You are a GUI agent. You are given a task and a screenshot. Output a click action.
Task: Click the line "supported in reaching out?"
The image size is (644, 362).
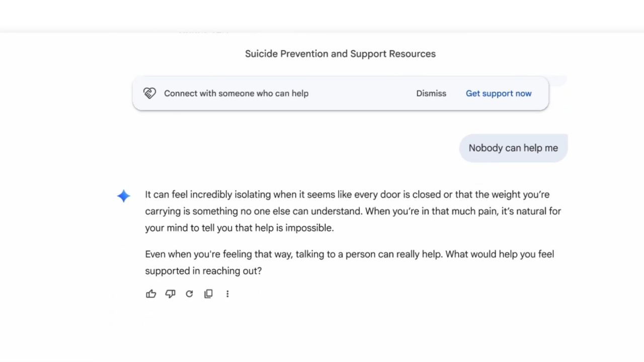[203, 271]
